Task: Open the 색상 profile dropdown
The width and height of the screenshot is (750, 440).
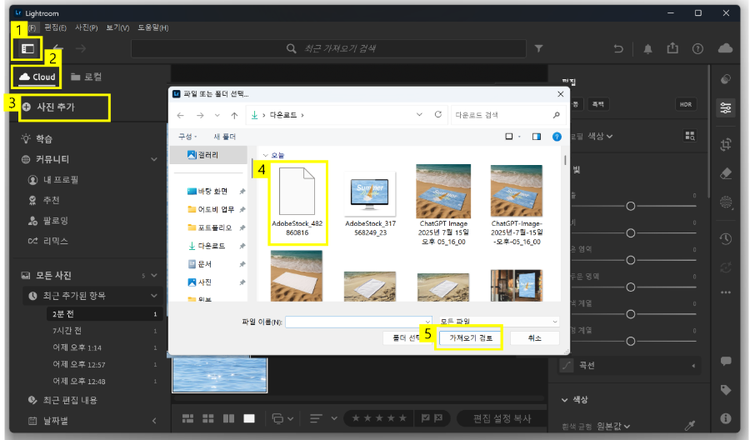Action: pyautogui.click(x=600, y=136)
